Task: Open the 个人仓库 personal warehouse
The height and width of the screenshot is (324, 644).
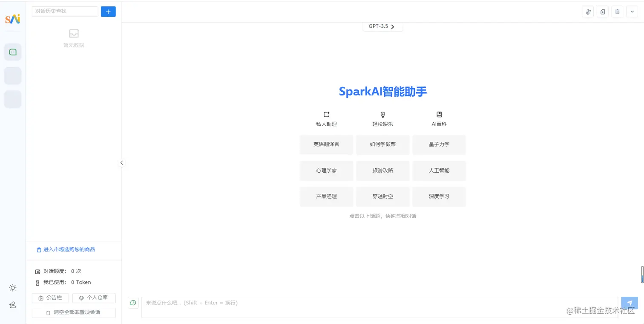Action: coord(94,298)
